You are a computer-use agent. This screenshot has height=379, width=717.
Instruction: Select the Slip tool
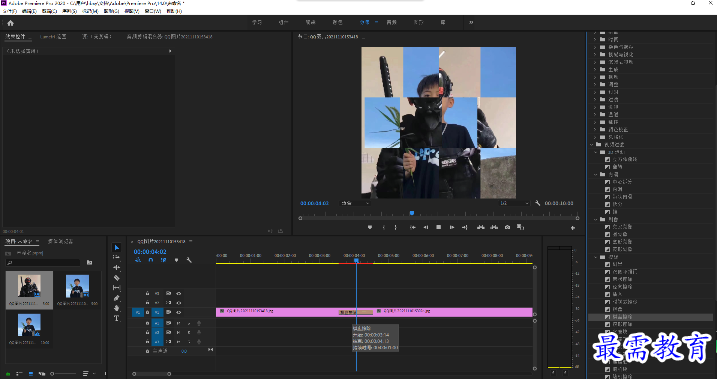pyautogui.click(x=117, y=288)
